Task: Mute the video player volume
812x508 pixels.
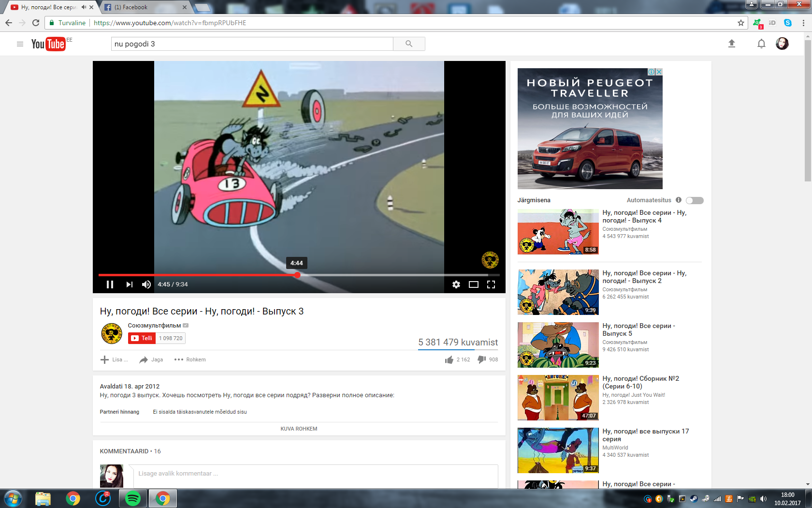Action: [x=146, y=284]
